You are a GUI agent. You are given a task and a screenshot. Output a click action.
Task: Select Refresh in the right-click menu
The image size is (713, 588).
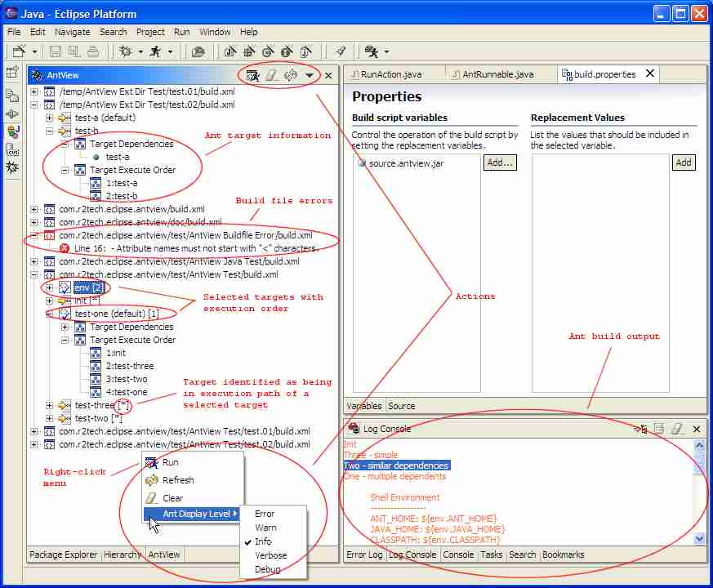[x=178, y=480]
